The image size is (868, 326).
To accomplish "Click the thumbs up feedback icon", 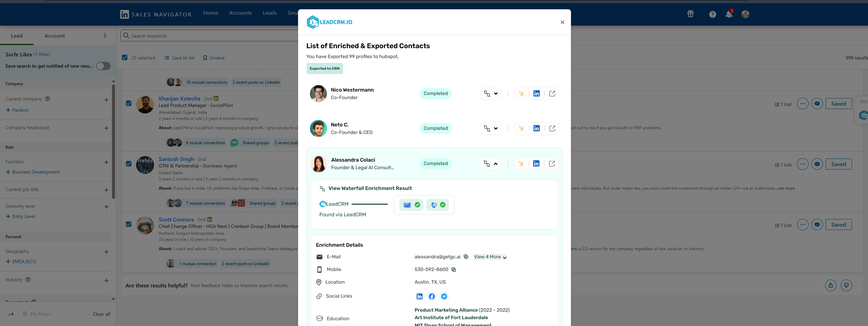I will pos(831,285).
